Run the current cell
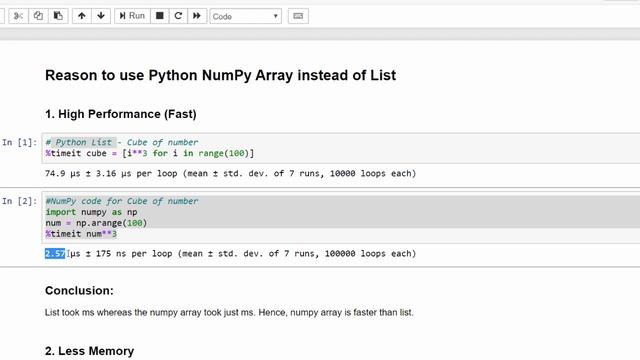 (132, 16)
